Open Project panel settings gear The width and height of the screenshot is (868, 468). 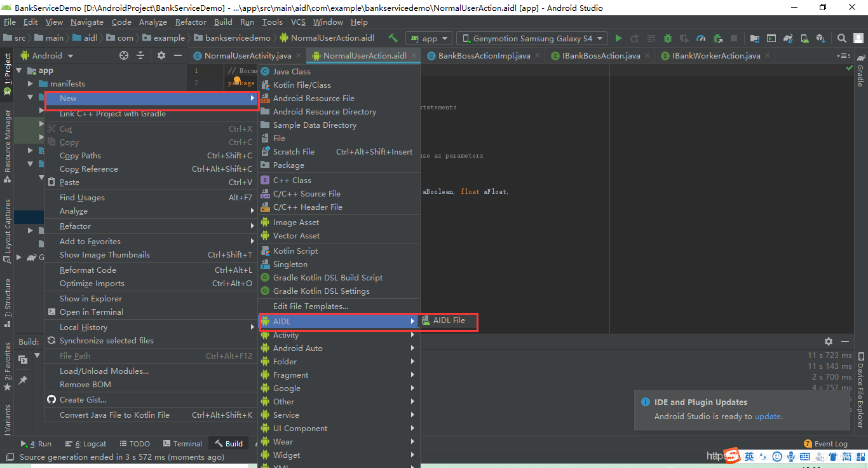pos(161,55)
